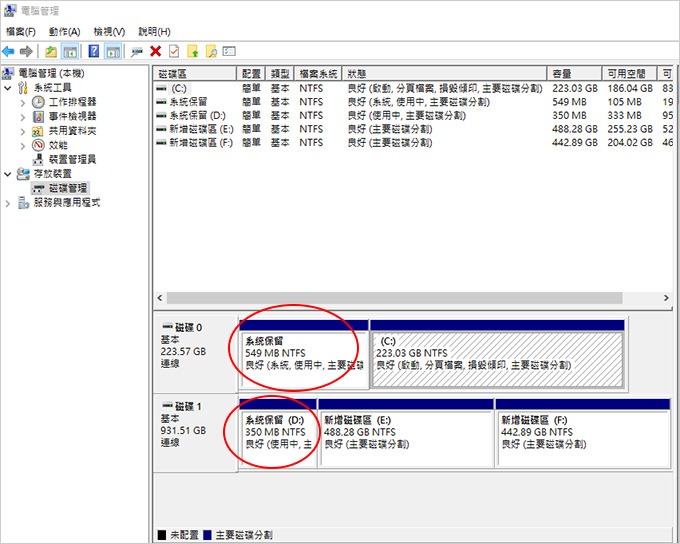Click the 磁碟 1 disk icon
The image size is (680, 544).
(x=167, y=406)
